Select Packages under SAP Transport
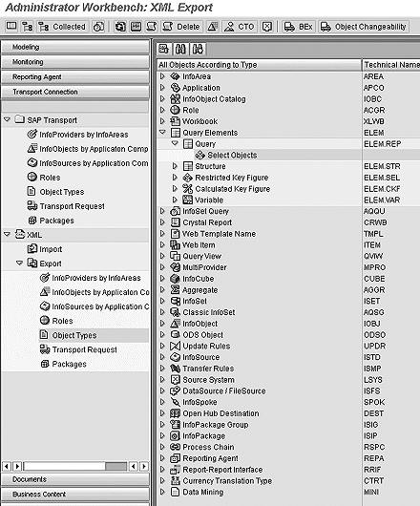This screenshot has height=506, width=420. point(56,221)
